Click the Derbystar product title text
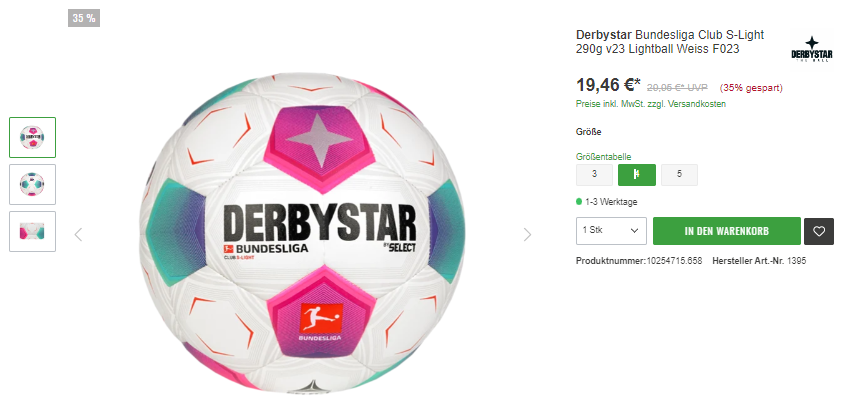 670,42
